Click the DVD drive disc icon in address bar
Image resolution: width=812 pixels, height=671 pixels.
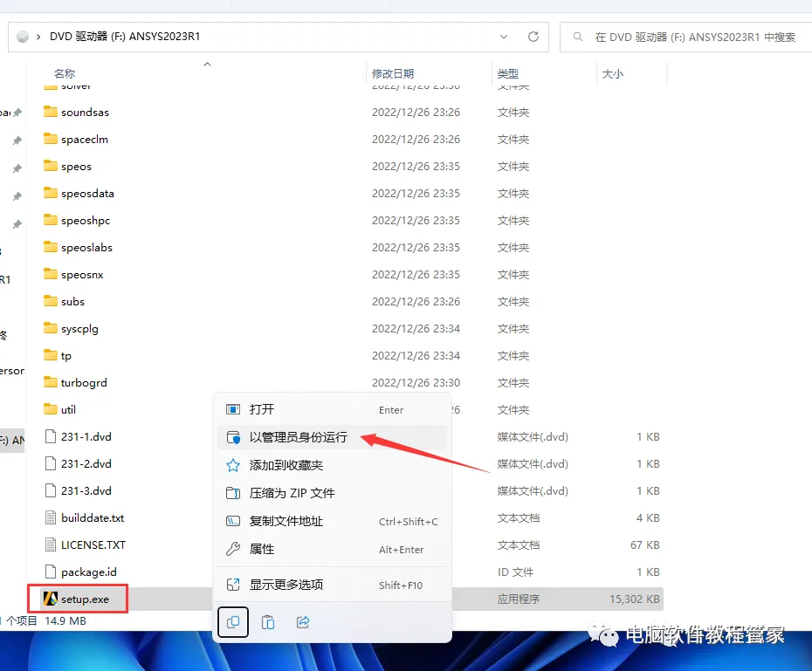23,37
